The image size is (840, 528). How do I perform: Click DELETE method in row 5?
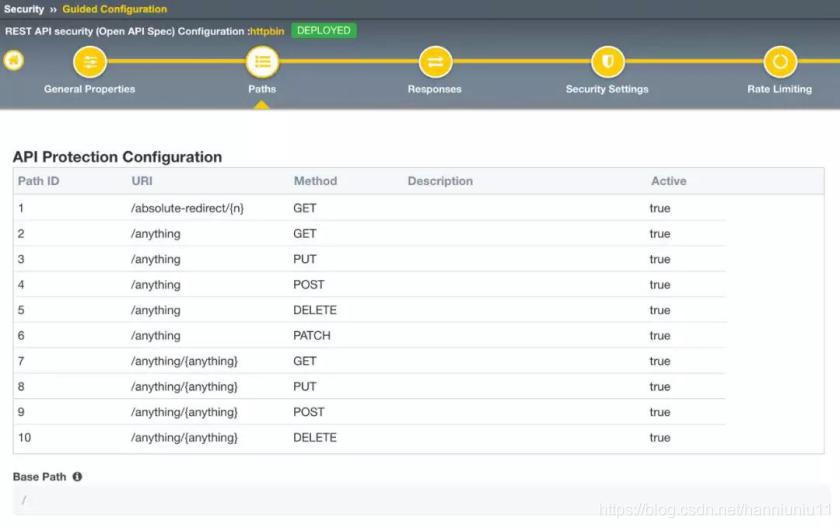(x=315, y=310)
